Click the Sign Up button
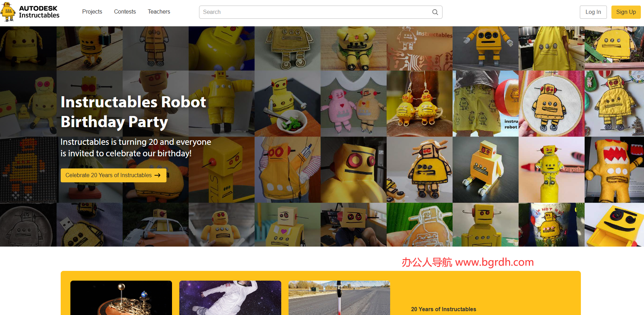644x315 pixels. (626, 12)
